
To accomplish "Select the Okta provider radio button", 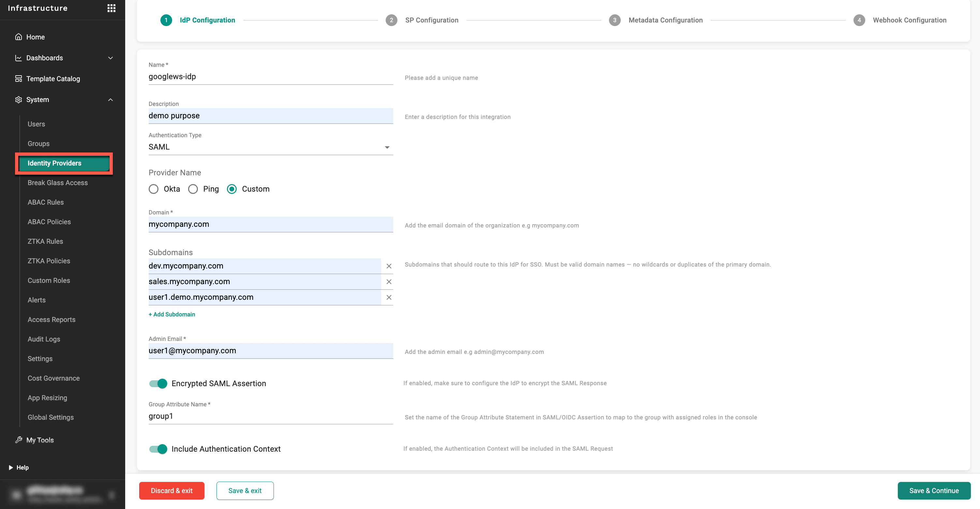I will 153,189.
